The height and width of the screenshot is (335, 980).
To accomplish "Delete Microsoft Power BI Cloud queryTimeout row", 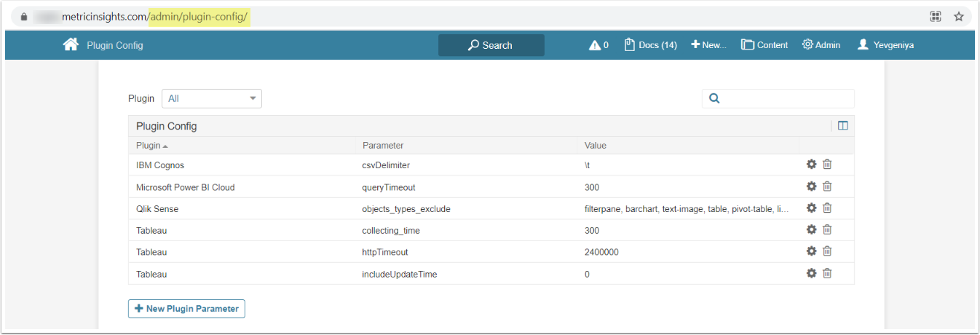I will click(x=827, y=186).
